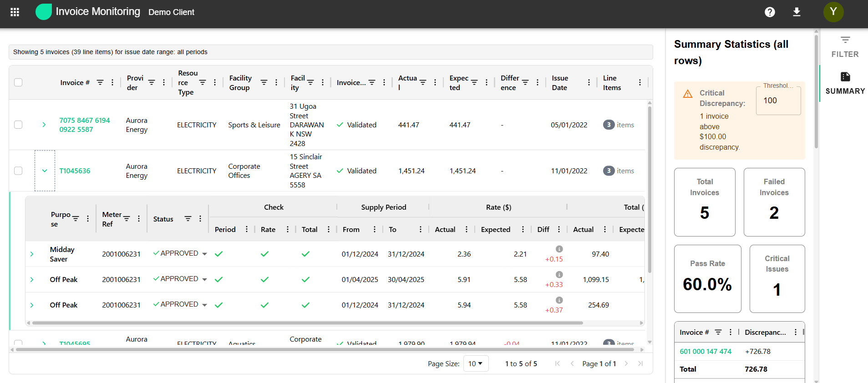Select the SUMMARY side tab
This screenshot has height=383, width=868.
(845, 83)
